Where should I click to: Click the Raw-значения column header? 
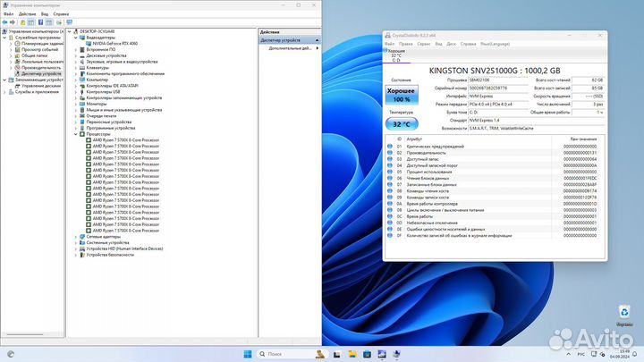pos(583,139)
